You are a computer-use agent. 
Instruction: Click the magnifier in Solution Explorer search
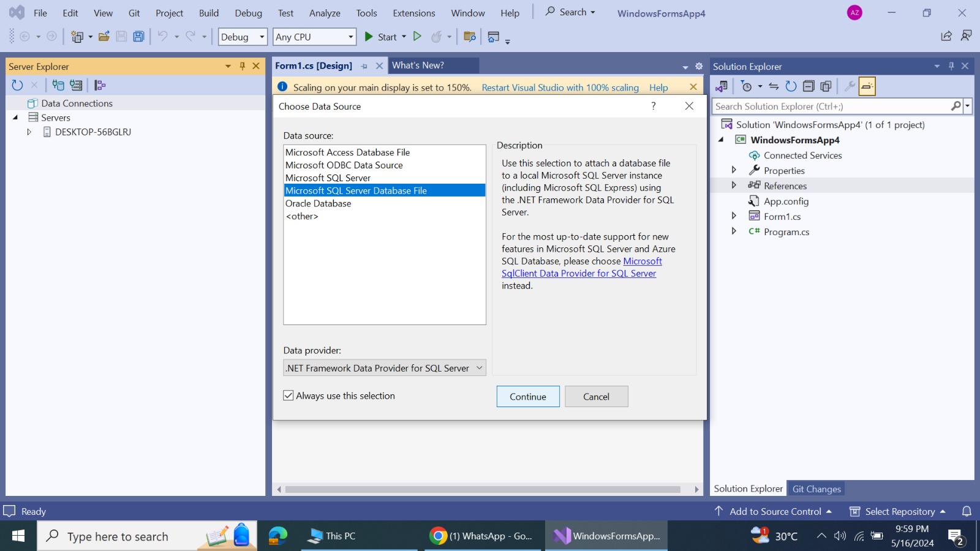pos(956,106)
